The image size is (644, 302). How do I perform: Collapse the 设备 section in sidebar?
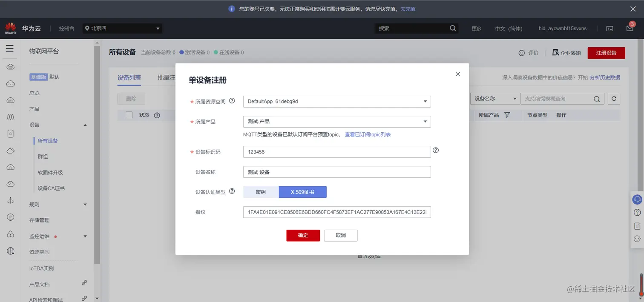click(85, 125)
